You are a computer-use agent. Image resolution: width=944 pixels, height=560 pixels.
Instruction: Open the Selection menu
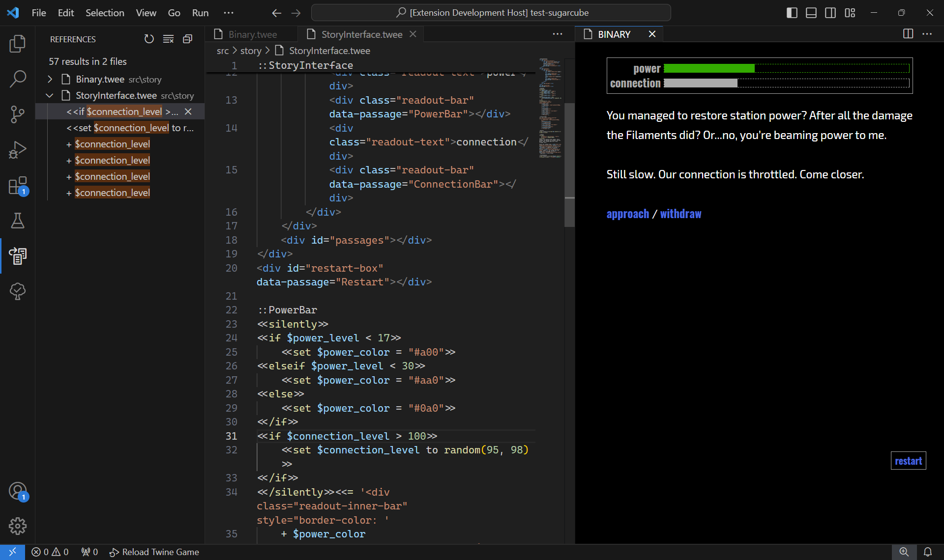(x=105, y=13)
